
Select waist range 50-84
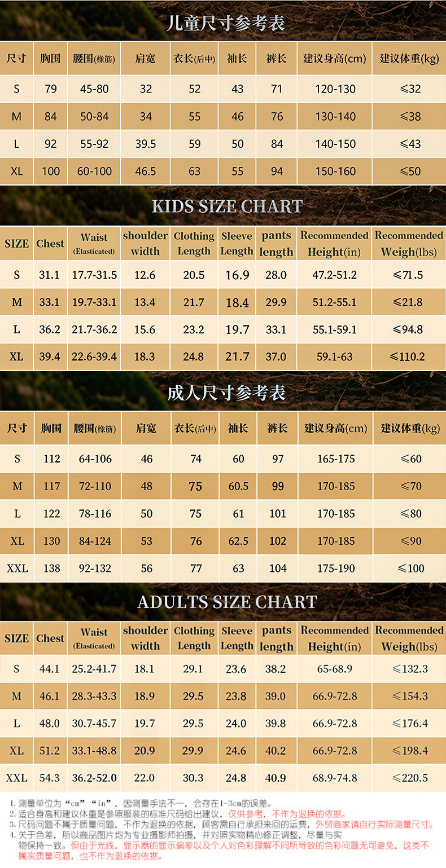[94, 117]
